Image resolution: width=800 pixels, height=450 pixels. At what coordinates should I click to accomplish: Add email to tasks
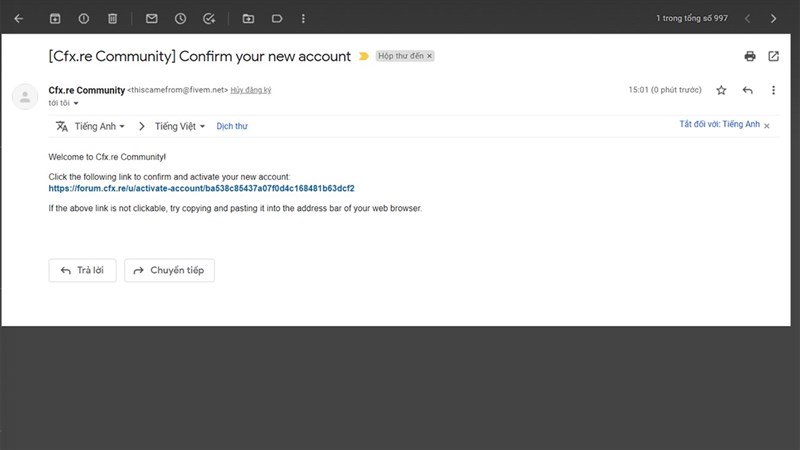(209, 19)
